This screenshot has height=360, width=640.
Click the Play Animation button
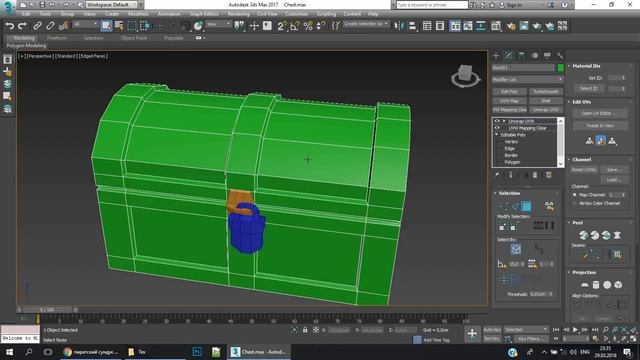(575, 330)
